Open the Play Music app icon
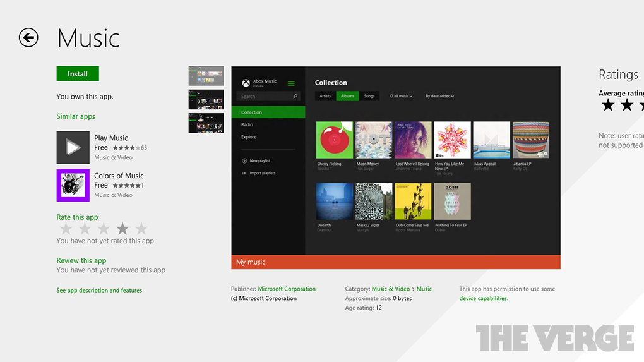This screenshot has height=362, width=644. click(73, 147)
